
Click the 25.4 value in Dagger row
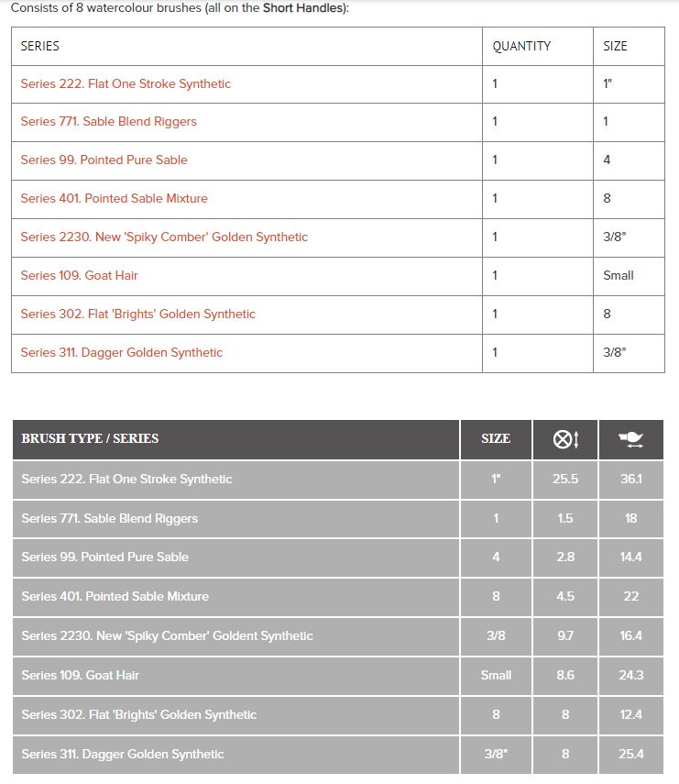631,754
